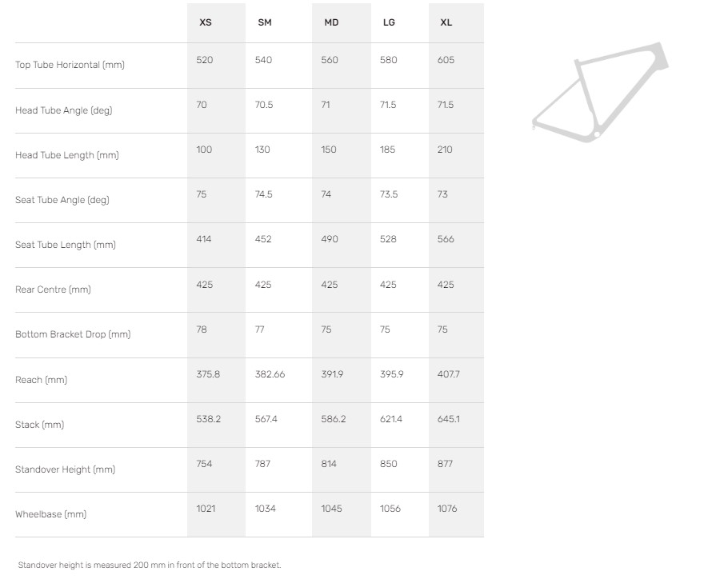Click the XL wheelbase value 1076
Screen dimensions: 728x583
point(447,509)
